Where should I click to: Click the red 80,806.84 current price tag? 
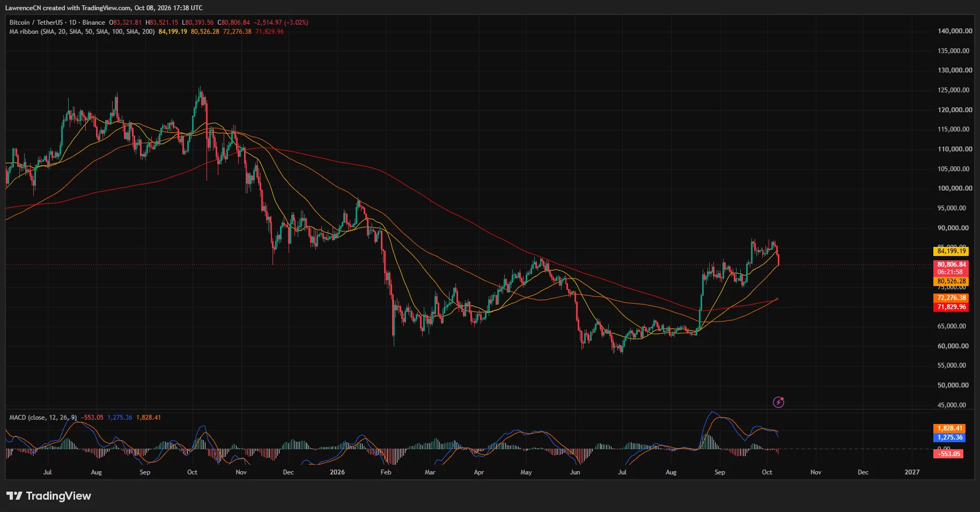click(x=952, y=265)
